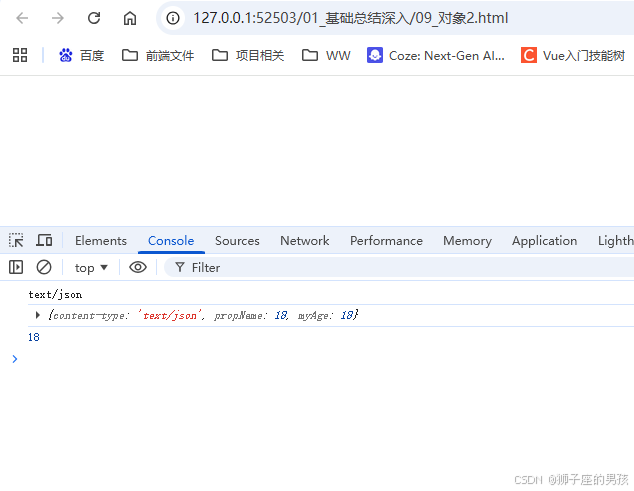Screen dimensions: 634x491
Task: Switch to the Network tab
Action: (305, 241)
